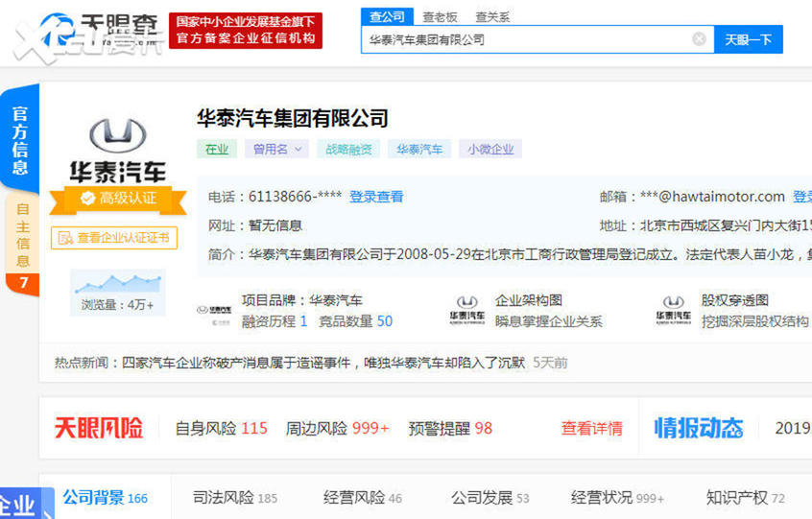Open the 公司背景 166 tab

coord(106,498)
